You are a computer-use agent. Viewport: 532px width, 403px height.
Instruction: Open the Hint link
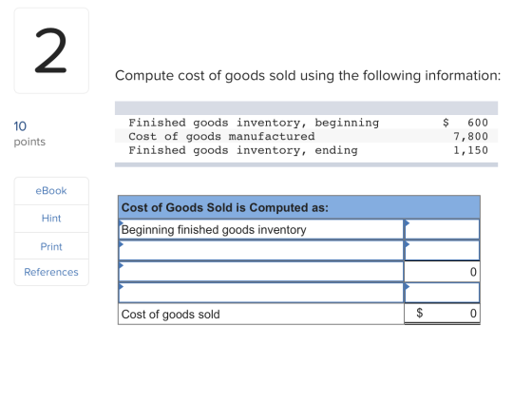(51, 219)
